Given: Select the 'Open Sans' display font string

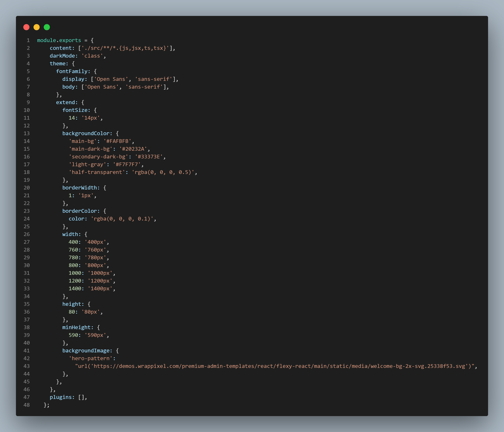Looking at the screenshot, I should pos(111,79).
